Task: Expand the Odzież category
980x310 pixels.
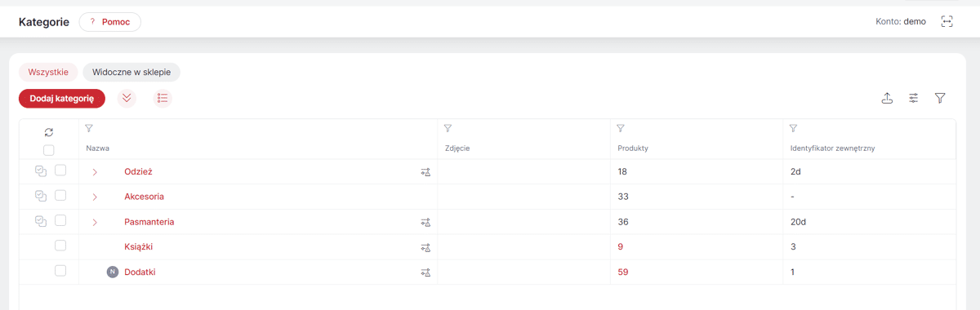Action: click(95, 172)
